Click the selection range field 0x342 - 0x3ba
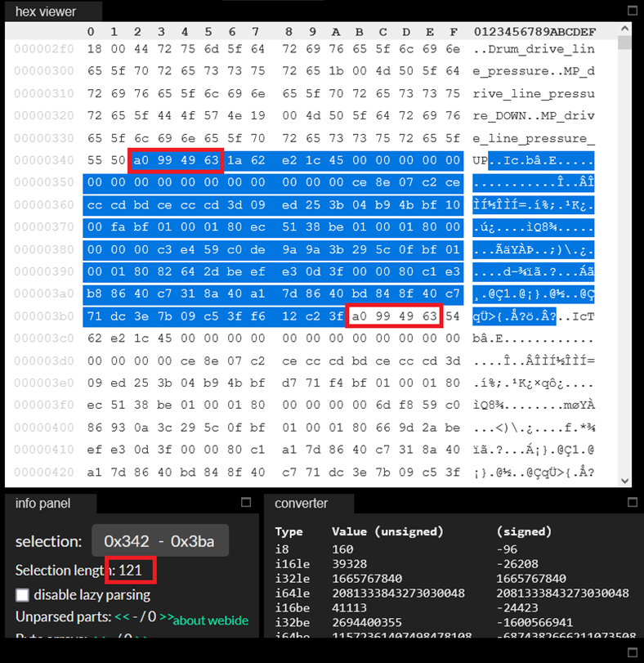The image size is (644, 663). (160, 541)
